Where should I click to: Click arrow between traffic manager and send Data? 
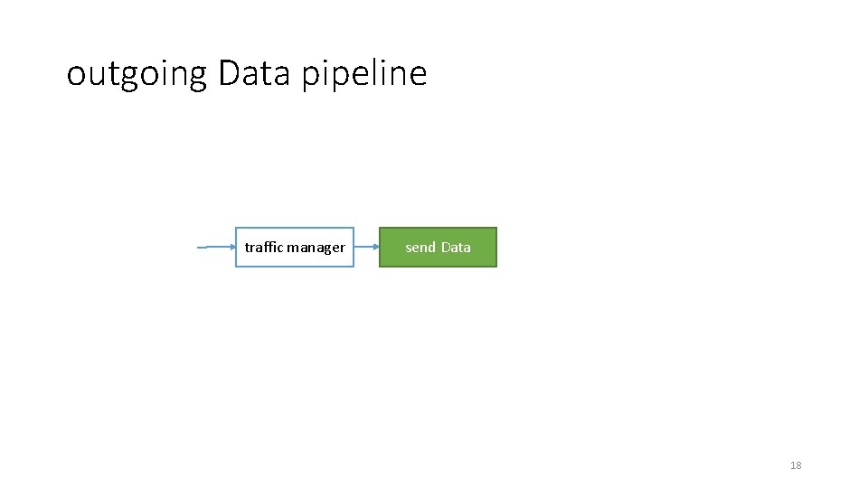click(365, 247)
